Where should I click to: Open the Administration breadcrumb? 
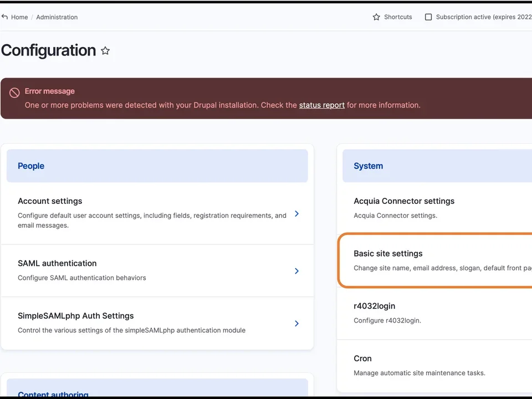(57, 17)
